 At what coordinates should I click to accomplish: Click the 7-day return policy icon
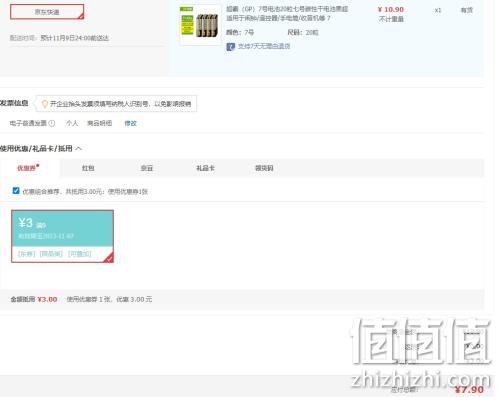tap(230, 47)
